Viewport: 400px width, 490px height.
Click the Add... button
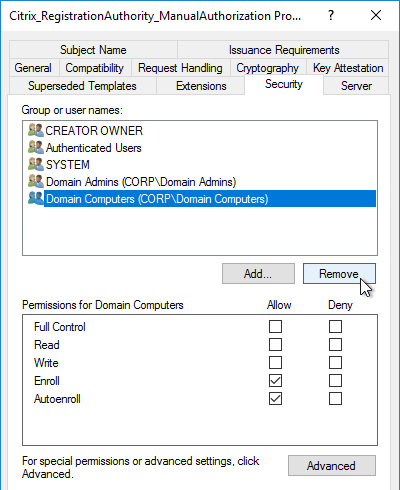point(258,274)
